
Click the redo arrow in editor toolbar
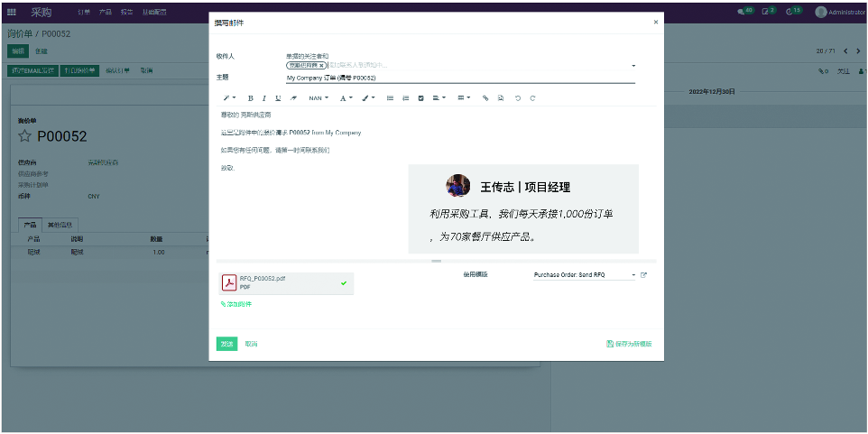[532, 97]
